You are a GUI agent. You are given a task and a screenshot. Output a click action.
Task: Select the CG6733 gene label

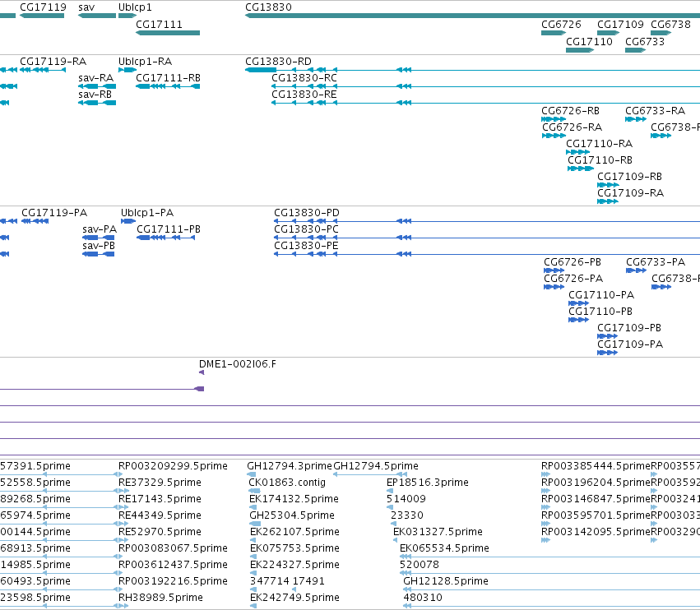pos(645,41)
